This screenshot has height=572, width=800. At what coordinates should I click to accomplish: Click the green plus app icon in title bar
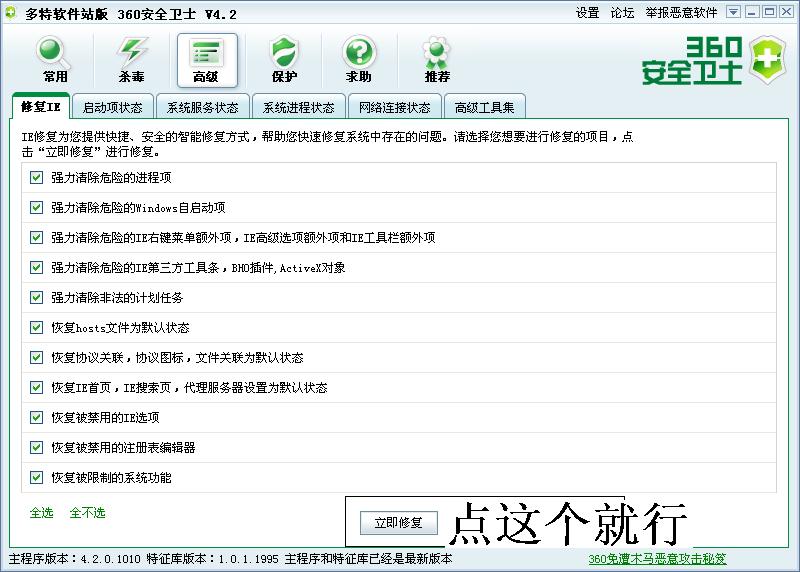coord(10,12)
